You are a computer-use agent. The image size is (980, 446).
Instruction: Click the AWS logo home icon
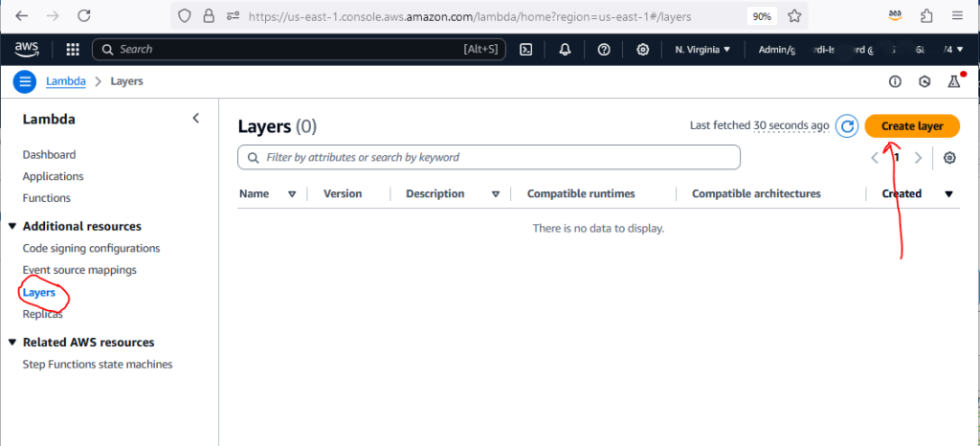27,50
